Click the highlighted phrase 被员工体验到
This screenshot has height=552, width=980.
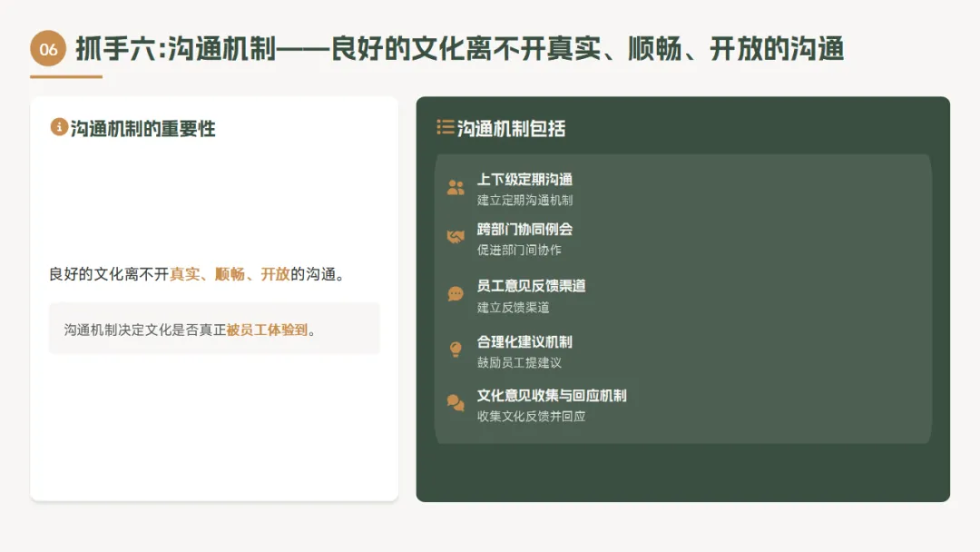point(267,330)
